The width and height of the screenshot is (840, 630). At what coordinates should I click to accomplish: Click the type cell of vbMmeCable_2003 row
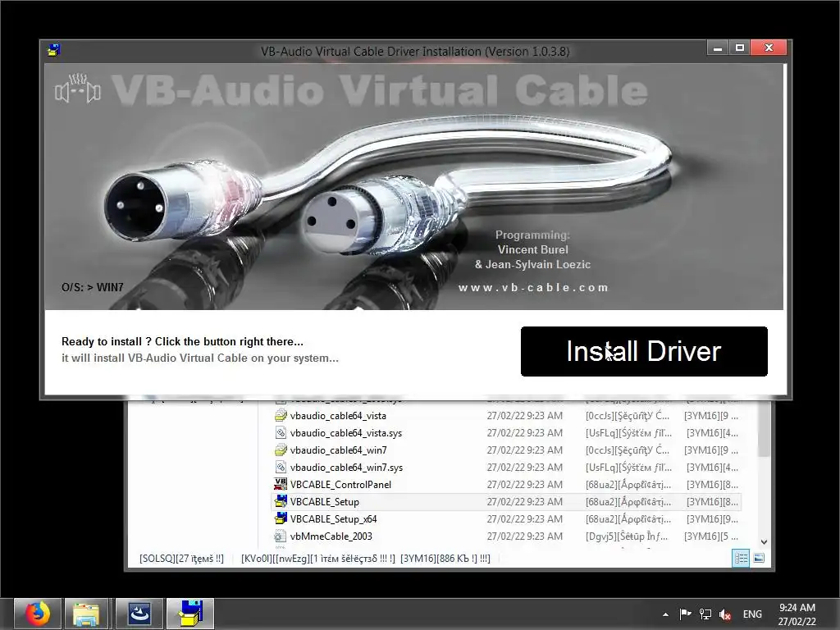point(627,536)
